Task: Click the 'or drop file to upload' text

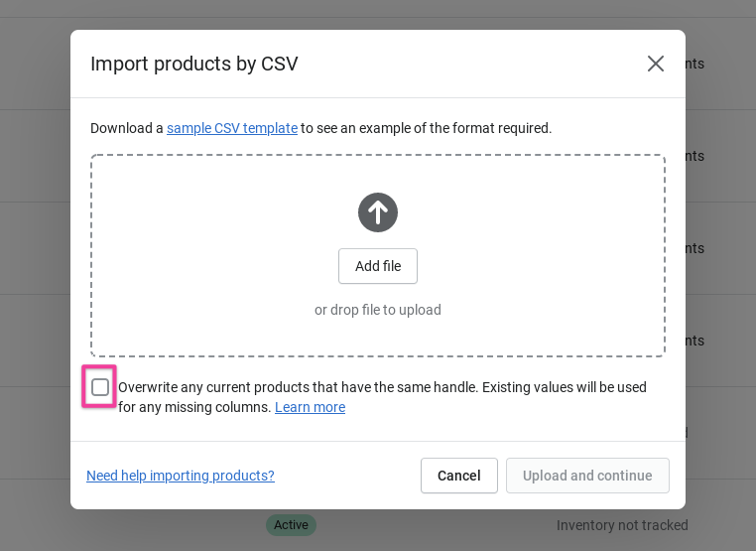Action: (378, 310)
